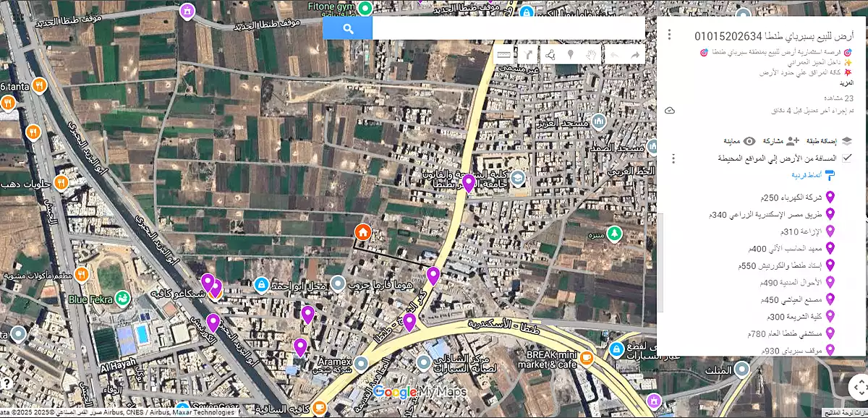Click the Aramex map label

tap(334, 361)
